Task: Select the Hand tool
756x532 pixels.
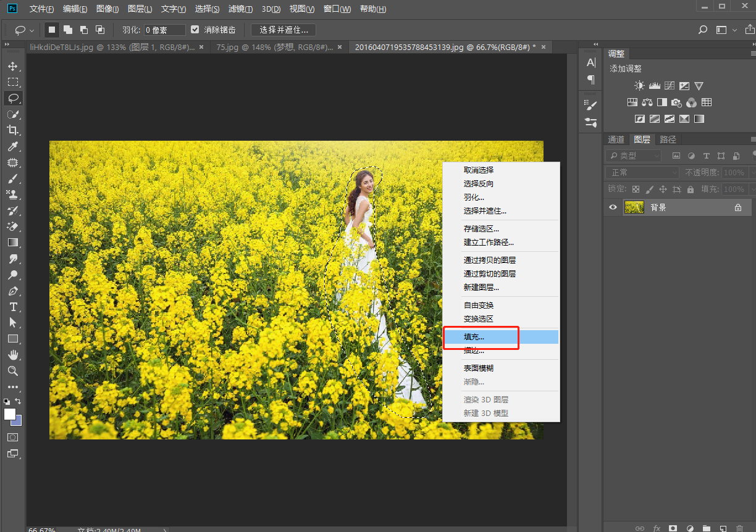Action: coord(13,355)
